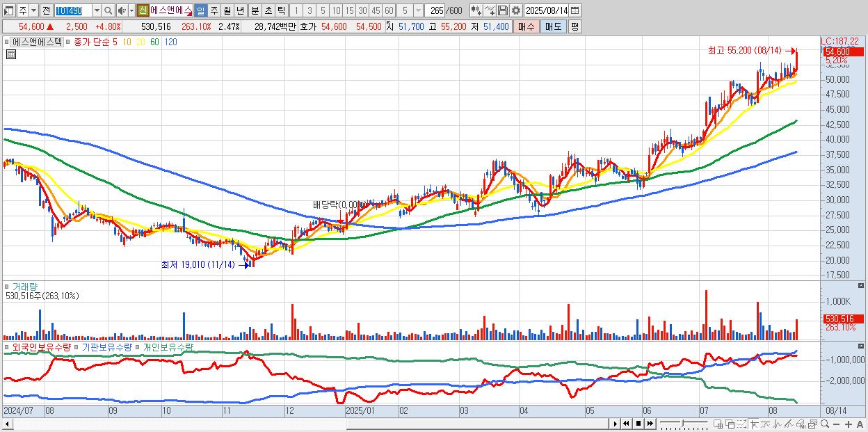Click the 15 interval button
Viewport: 868px width, 432px height.
(x=349, y=10)
